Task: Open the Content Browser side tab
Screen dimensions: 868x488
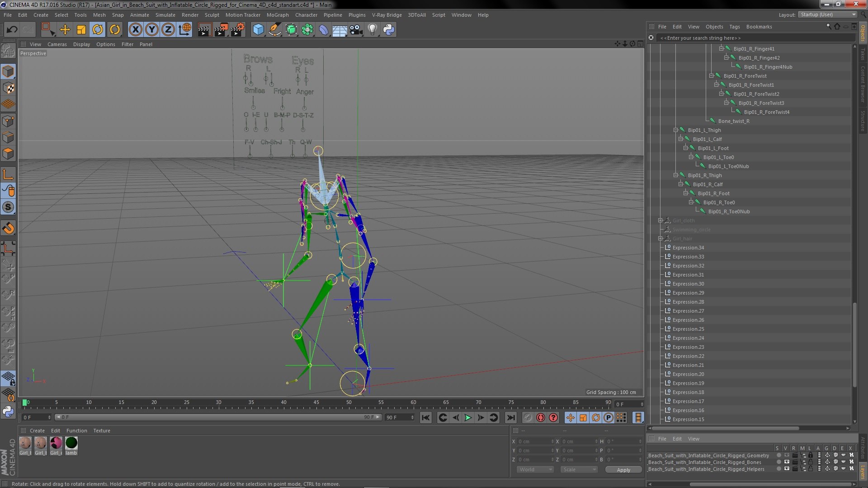Action: tap(863, 84)
